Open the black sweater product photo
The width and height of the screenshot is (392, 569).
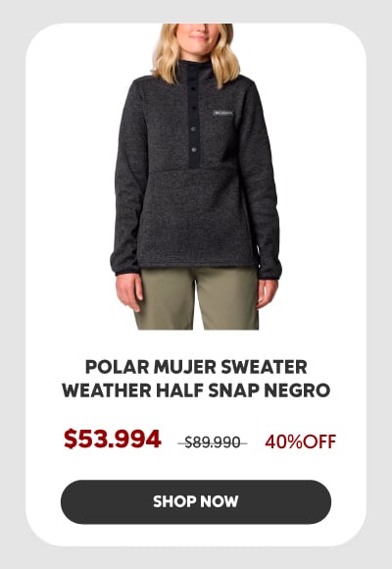[x=196, y=177]
